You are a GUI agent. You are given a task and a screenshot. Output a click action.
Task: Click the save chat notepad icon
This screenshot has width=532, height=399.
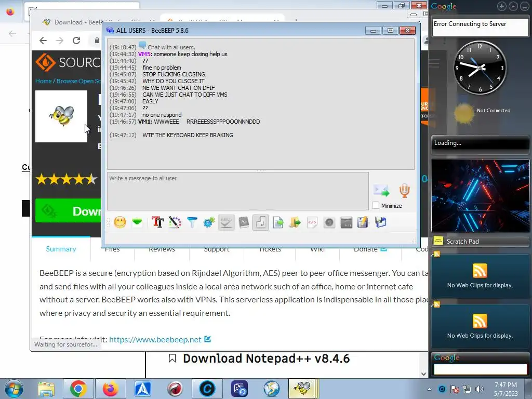click(x=363, y=222)
